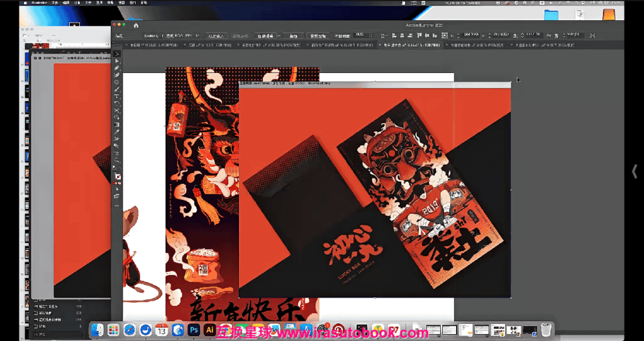
Task: Select the Type tool (T)
Action: coord(117,96)
